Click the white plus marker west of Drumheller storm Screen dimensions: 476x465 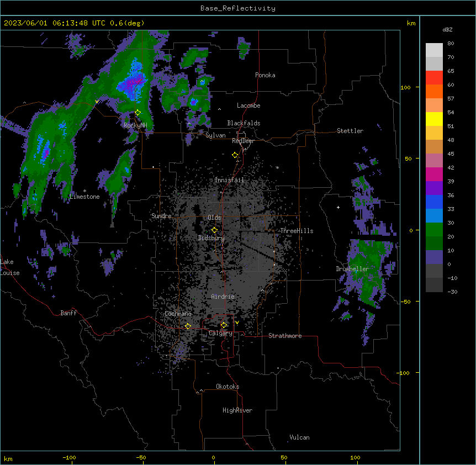338,207
